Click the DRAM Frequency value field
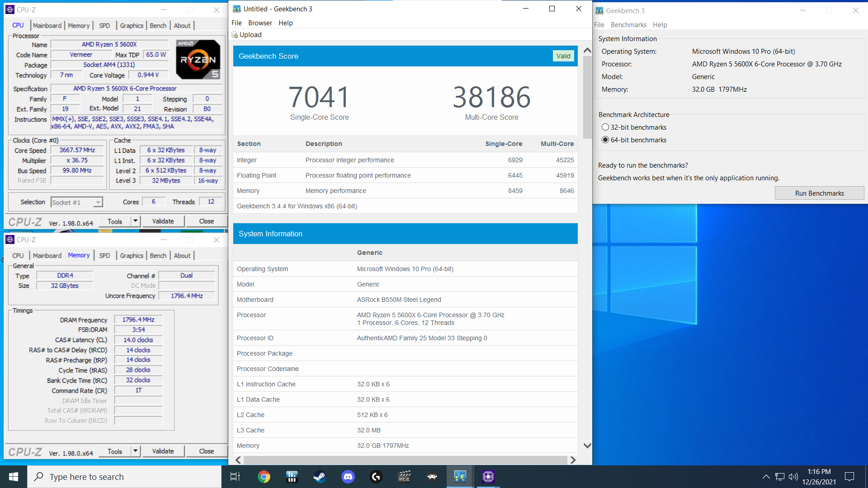Viewport: 868px width, 488px height. click(x=138, y=319)
